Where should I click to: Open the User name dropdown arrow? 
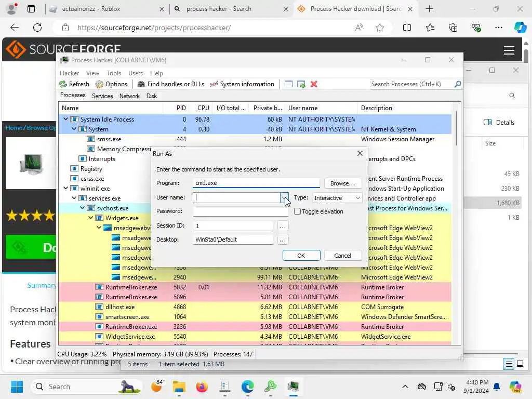tap(284, 197)
